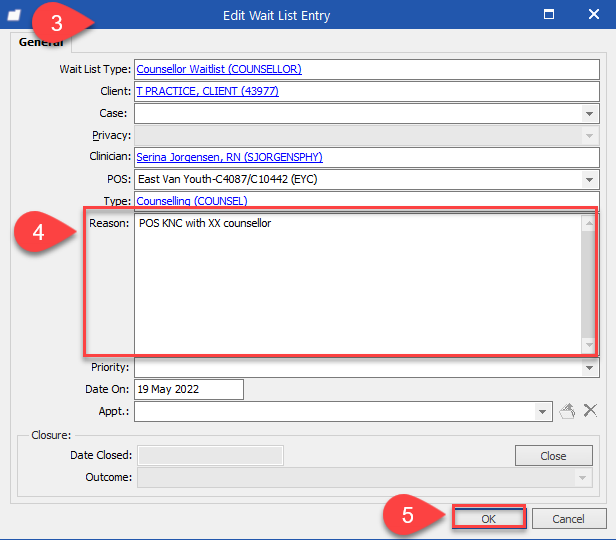
Task: Click the Date Closed field
Action: (x=211, y=456)
